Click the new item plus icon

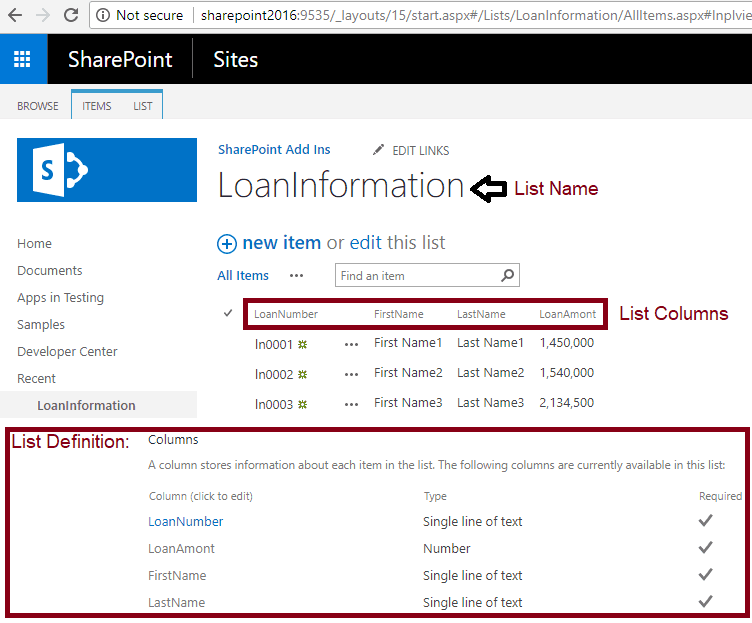click(x=227, y=244)
